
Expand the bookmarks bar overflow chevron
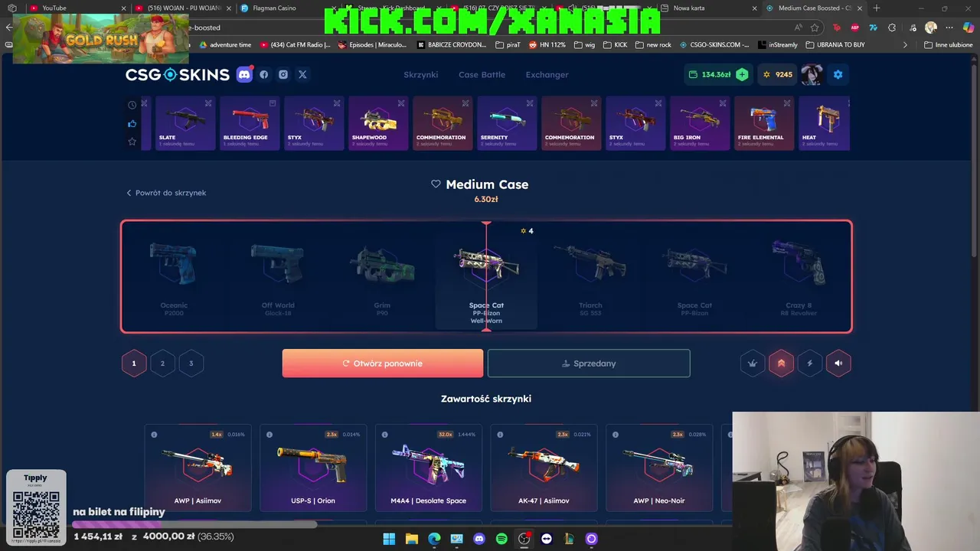[905, 44]
